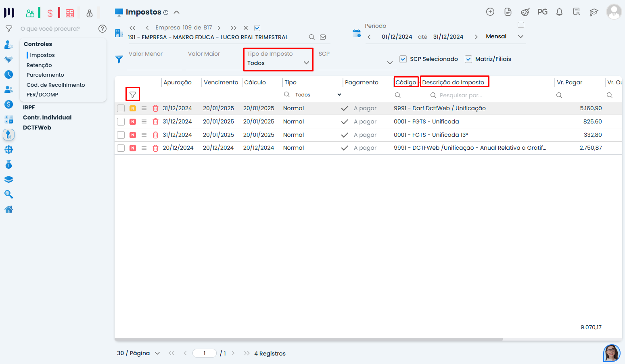The image size is (625, 364).
Task: Uncheck the Matriz/Filiais checkbox
Action: click(x=468, y=59)
